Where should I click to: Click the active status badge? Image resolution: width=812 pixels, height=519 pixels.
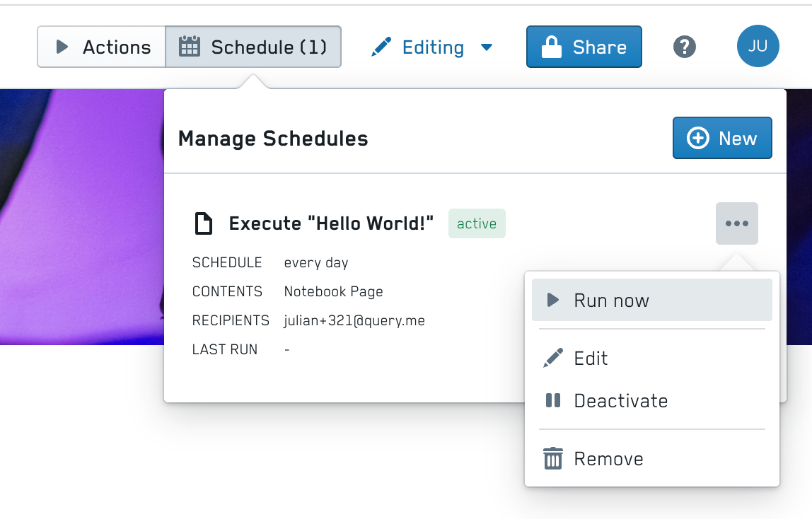[x=477, y=223]
